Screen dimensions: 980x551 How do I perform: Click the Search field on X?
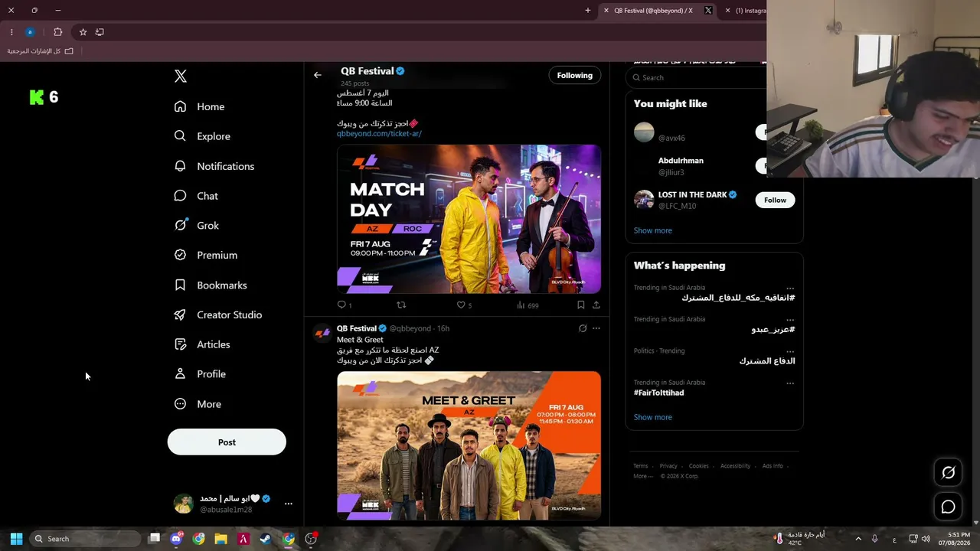point(697,77)
